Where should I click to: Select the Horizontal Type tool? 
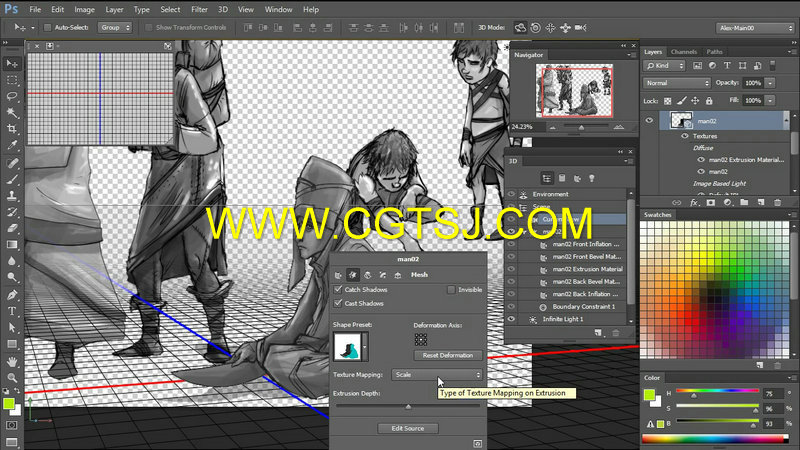tap(12, 311)
